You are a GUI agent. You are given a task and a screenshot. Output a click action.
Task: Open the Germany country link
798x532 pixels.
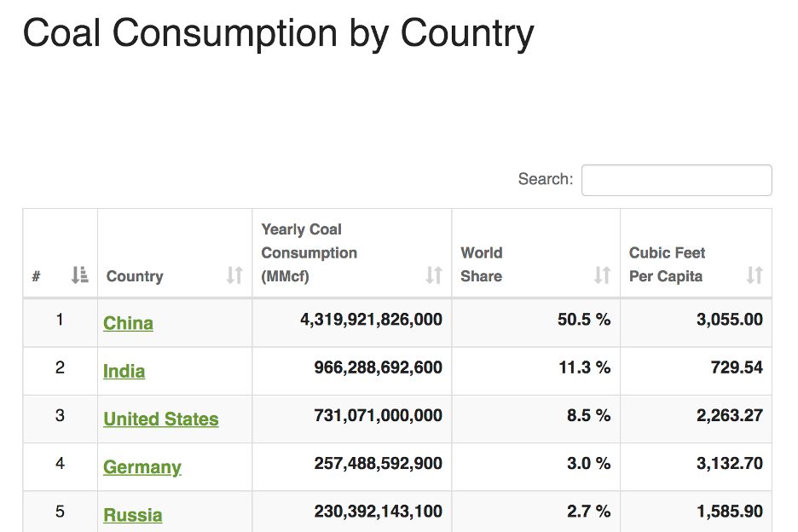(x=142, y=467)
